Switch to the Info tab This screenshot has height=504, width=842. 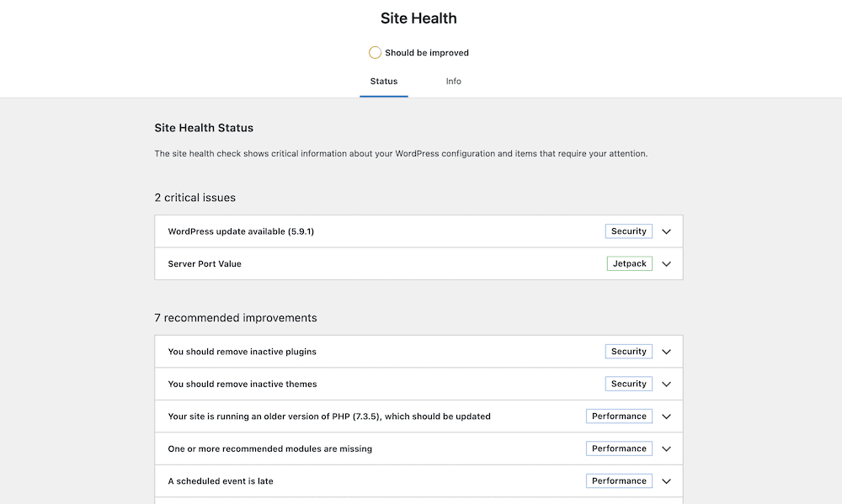(x=453, y=81)
